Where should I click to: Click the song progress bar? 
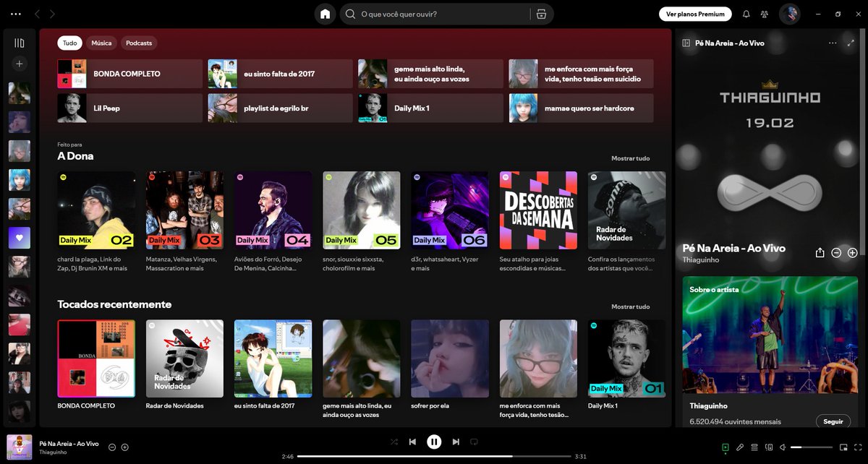point(433,456)
